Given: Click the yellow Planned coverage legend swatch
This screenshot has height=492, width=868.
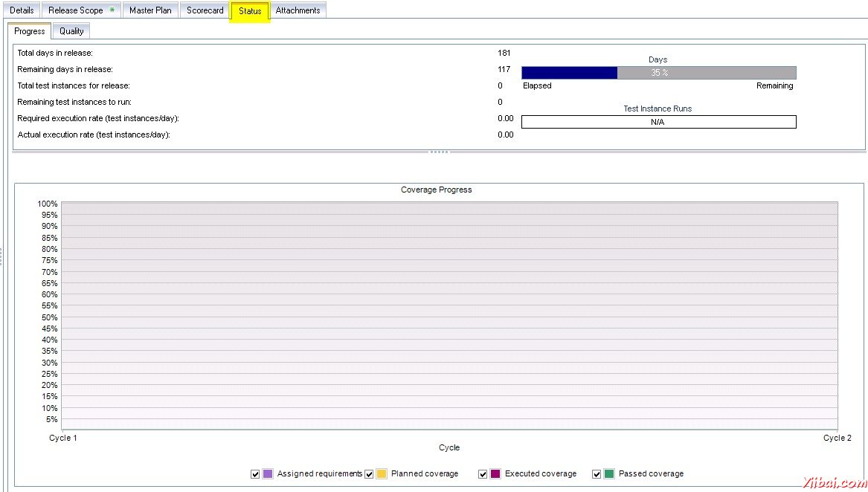Looking at the screenshot, I should [382, 474].
